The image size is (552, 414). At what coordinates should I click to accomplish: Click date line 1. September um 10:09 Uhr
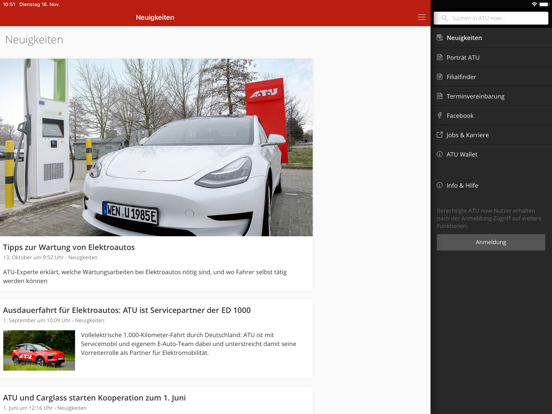tap(54, 320)
